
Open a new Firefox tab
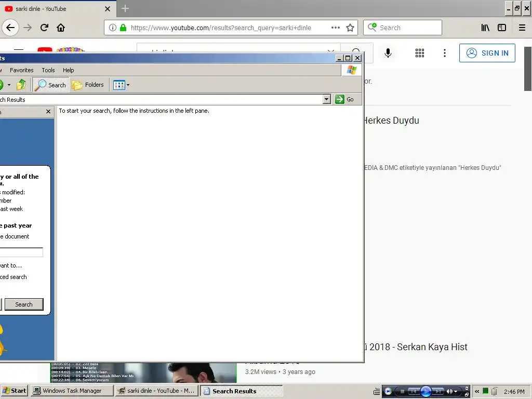coord(125,8)
